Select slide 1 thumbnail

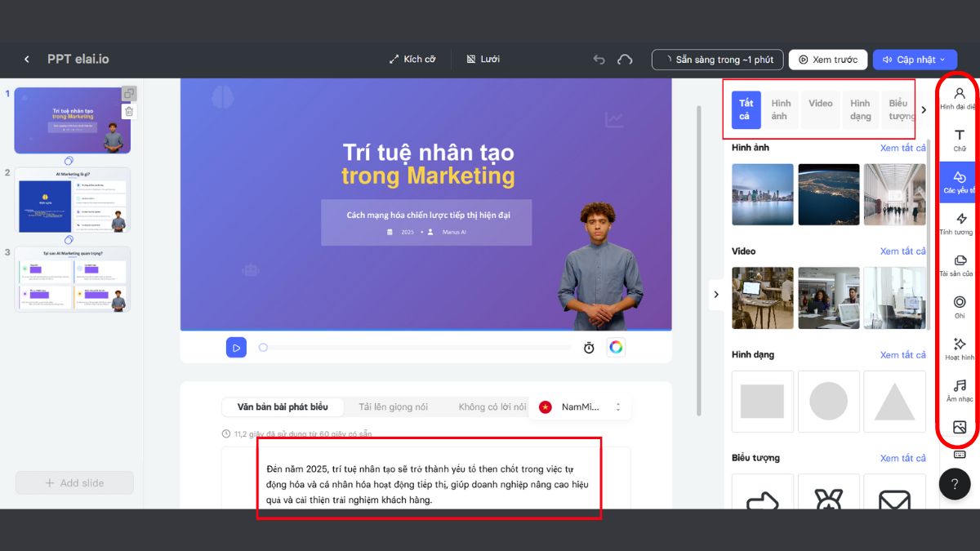72,120
